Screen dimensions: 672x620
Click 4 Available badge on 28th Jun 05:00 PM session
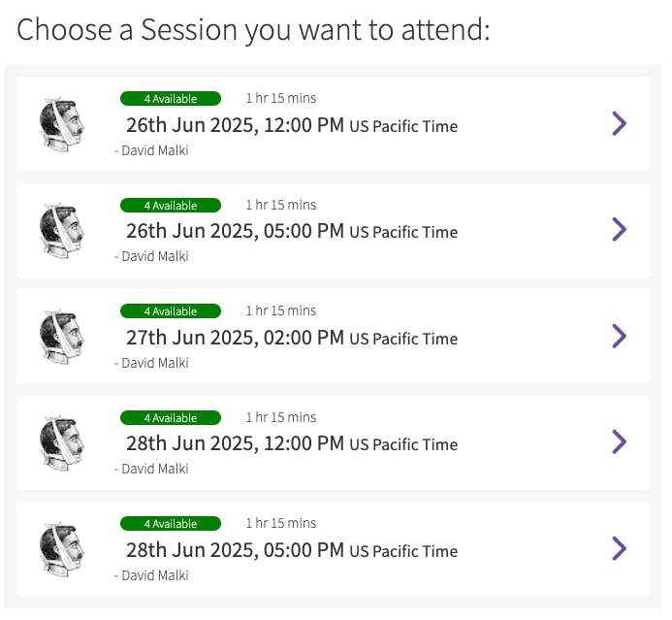(171, 524)
